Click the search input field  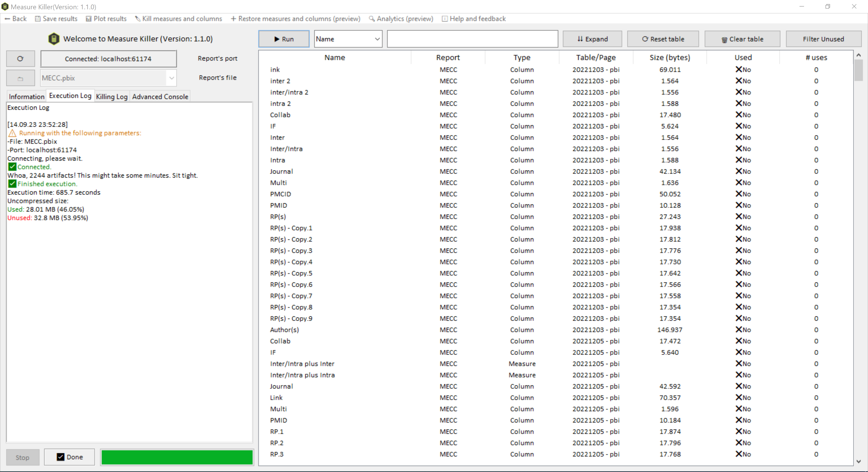[x=472, y=39]
